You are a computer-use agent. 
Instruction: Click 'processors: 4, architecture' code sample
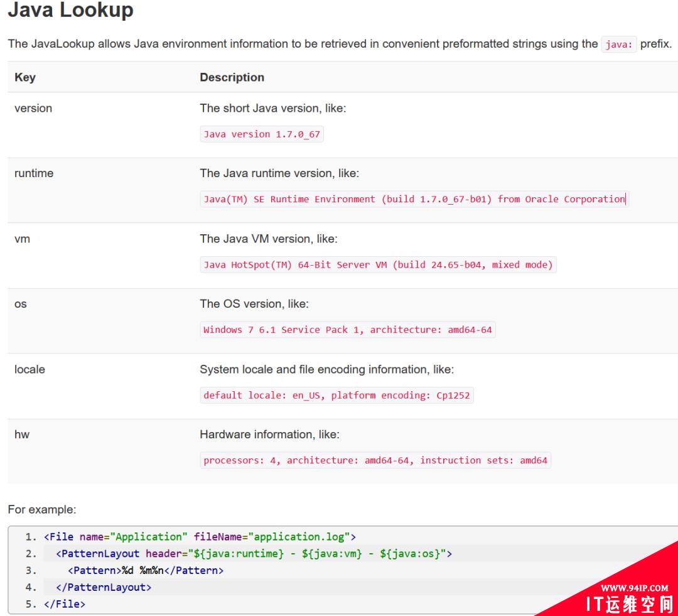click(x=375, y=460)
